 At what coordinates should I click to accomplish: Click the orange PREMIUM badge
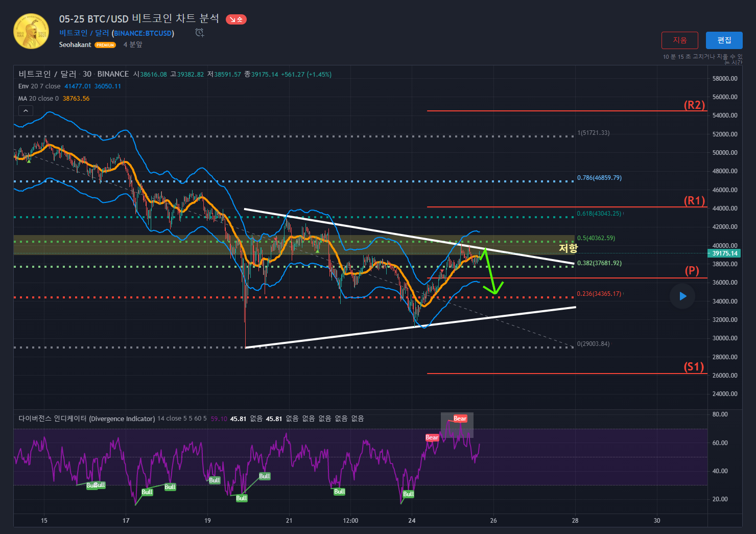coord(105,45)
